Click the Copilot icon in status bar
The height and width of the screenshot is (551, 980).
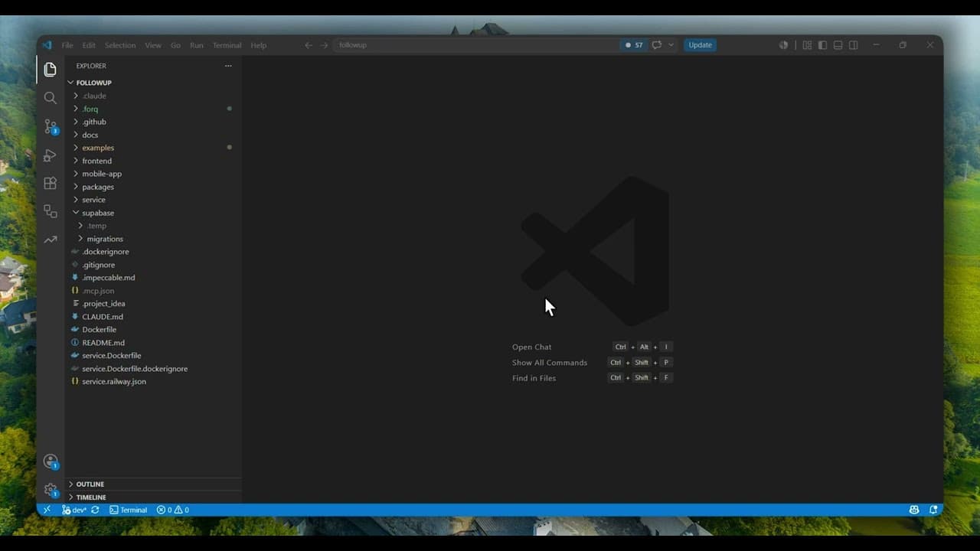(x=914, y=510)
